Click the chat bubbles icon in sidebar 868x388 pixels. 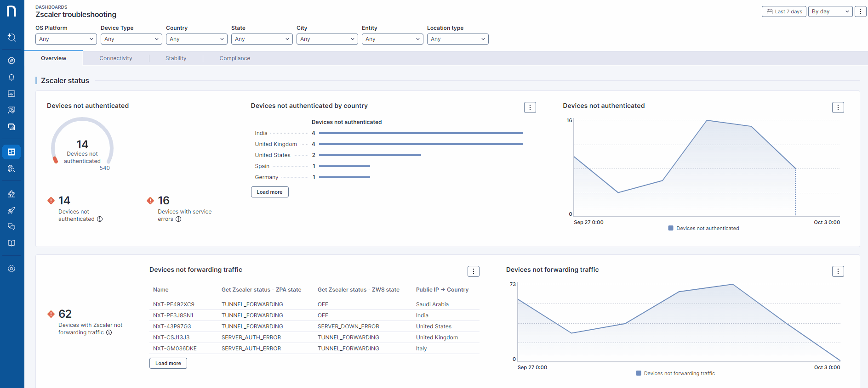11,227
